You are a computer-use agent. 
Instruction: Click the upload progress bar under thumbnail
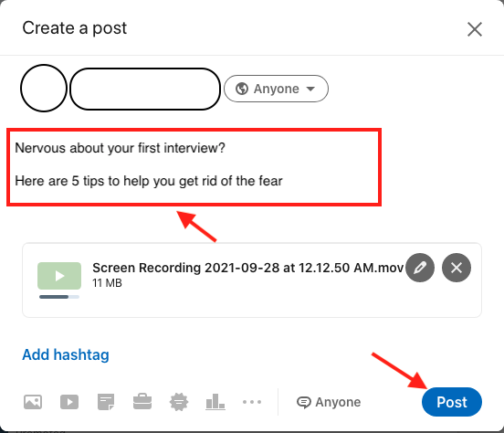[x=59, y=297]
